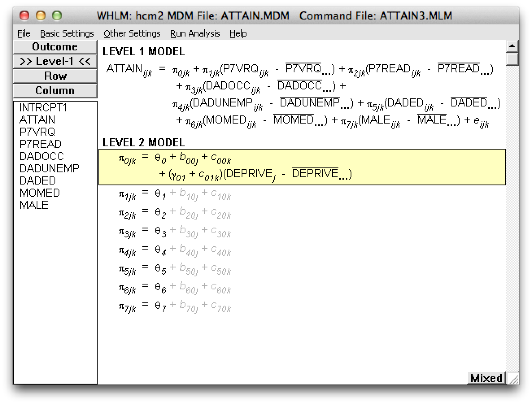Viewport: 532px width, 404px height.
Task: Open the Other Settings menu
Action: (x=132, y=33)
